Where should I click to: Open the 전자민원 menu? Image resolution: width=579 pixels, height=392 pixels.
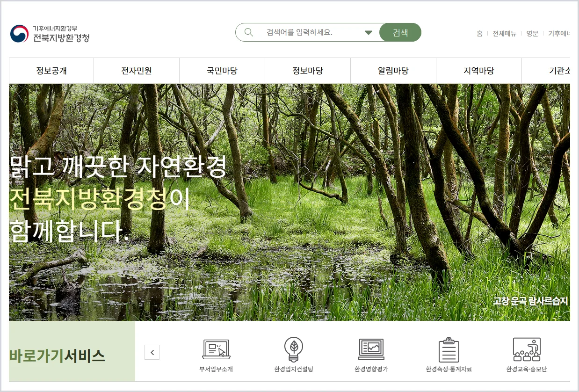click(x=137, y=71)
